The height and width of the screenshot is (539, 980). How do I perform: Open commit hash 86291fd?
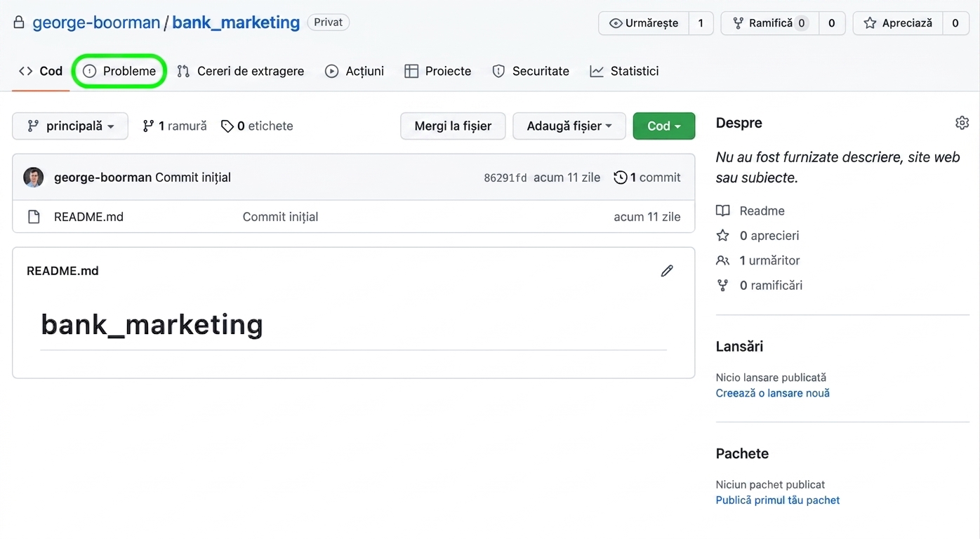click(x=505, y=178)
